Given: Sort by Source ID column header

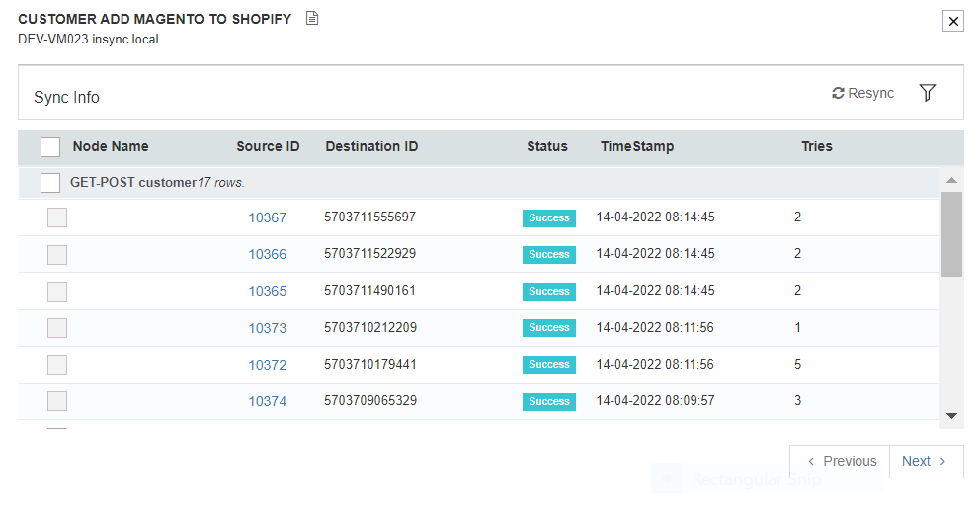Looking at the screenshot, I should point(268,146).
